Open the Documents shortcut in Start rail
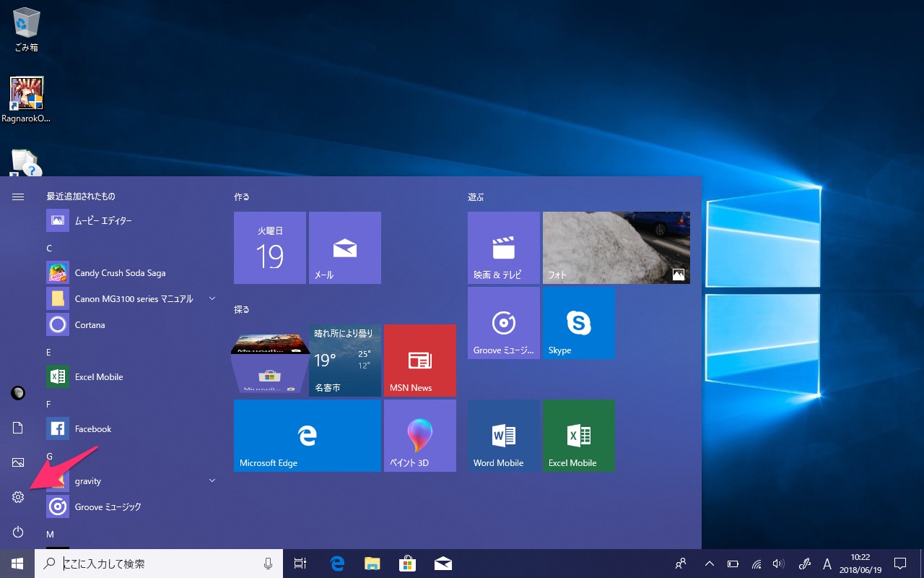This screenshot has height=578, width=924. (x=18, y=428)
